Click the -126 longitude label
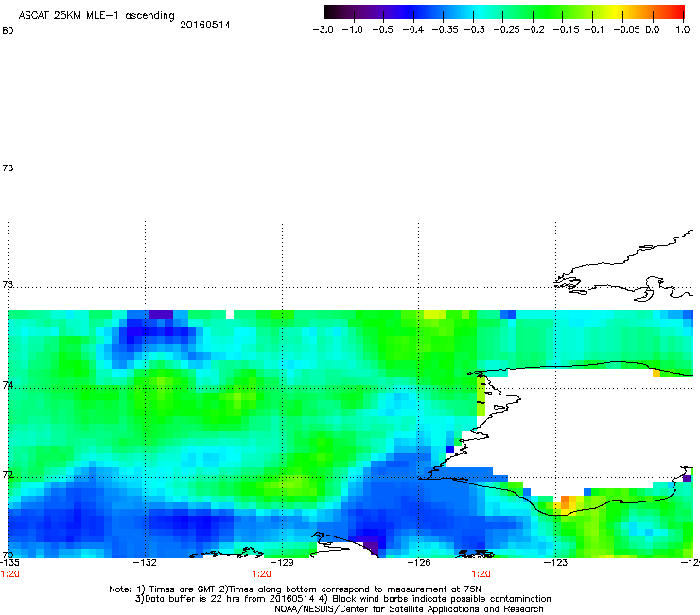The image size is (700, 615). (x=419, y=563)
